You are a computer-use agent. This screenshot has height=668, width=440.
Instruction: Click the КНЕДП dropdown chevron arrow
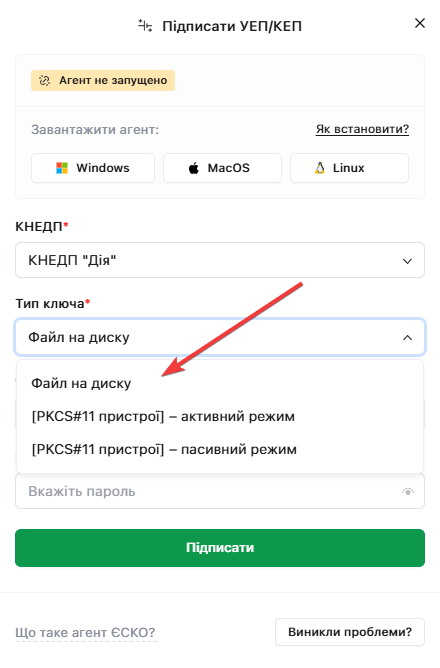tap(407, 261)
